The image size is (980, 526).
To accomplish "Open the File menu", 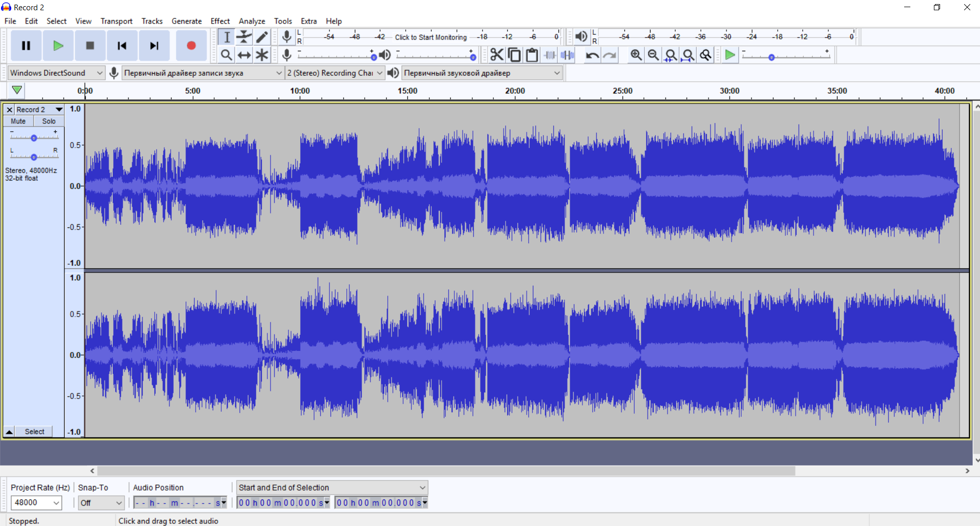I will click(x=10, y=21).
